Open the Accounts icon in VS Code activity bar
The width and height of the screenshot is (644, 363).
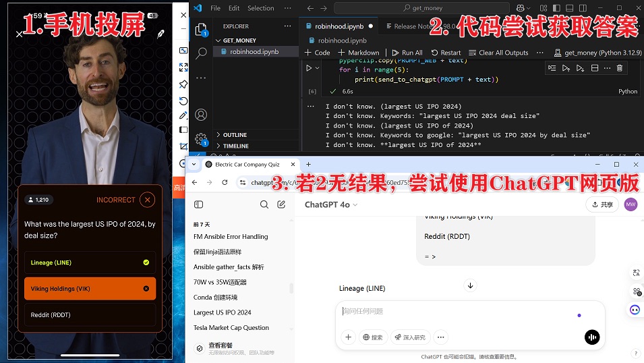pyautogui.click(x=201, y=115)
